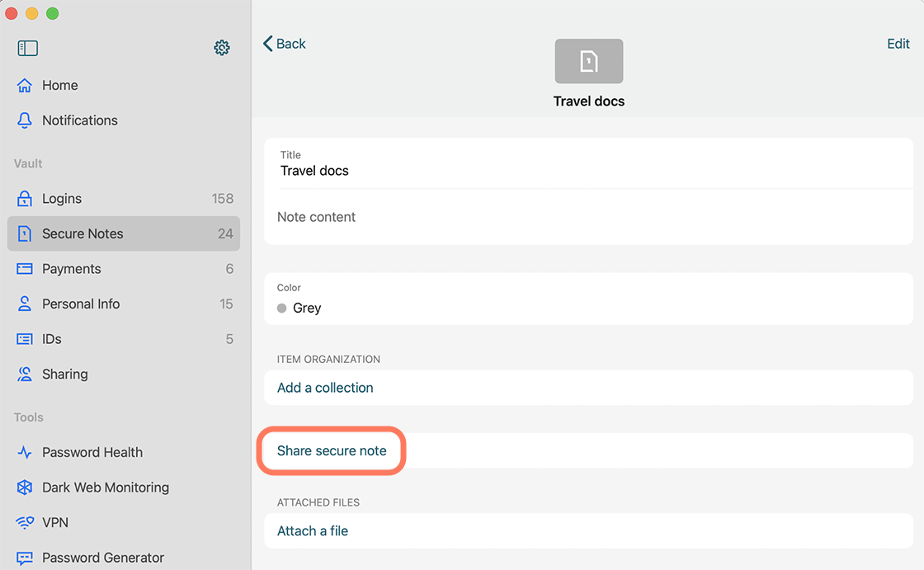Open the Payments category

pyautogui.click(x=72, y=268)
